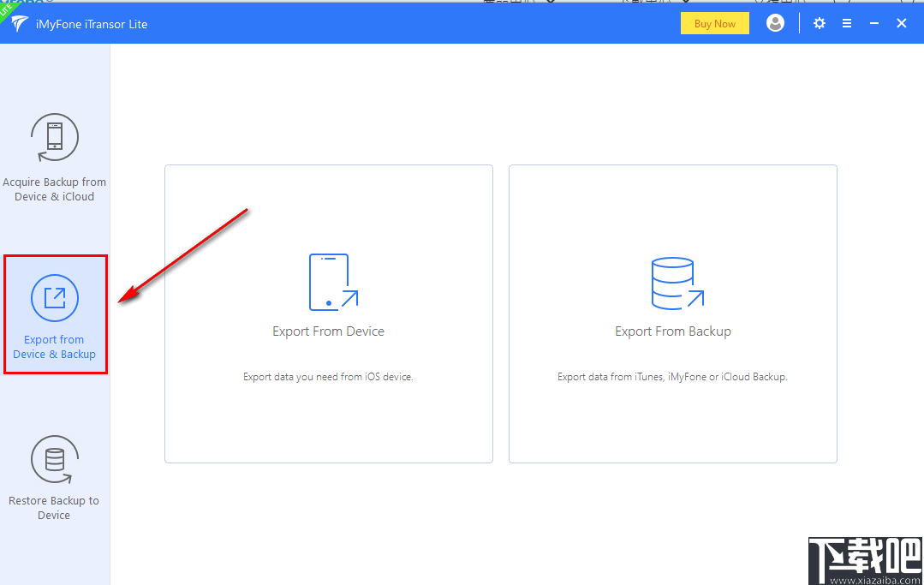Click the Buy Now button
Screen dimensions: 924x585
click(x=714, y=23)
